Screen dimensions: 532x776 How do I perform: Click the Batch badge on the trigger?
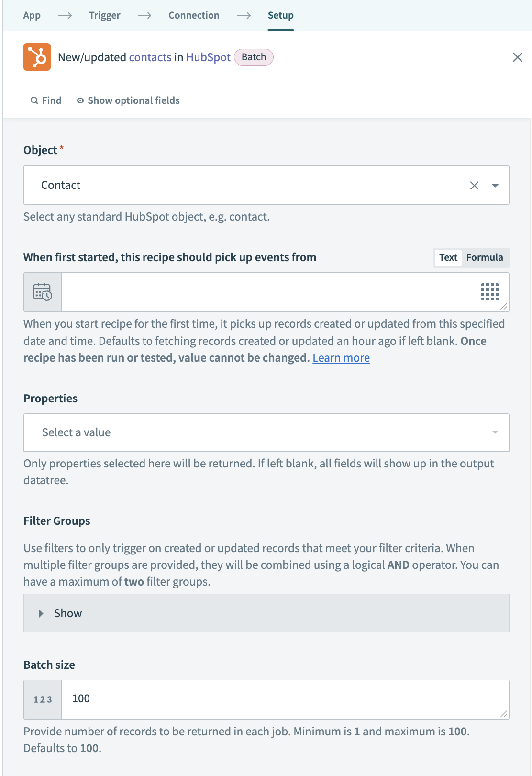pos(254,57)
